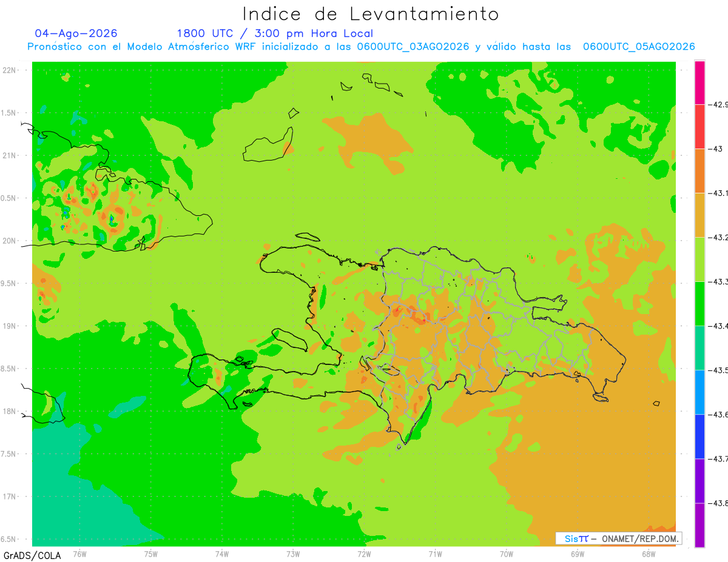
Task: Click the '21N' latitude label
Action: pos(9,155)
